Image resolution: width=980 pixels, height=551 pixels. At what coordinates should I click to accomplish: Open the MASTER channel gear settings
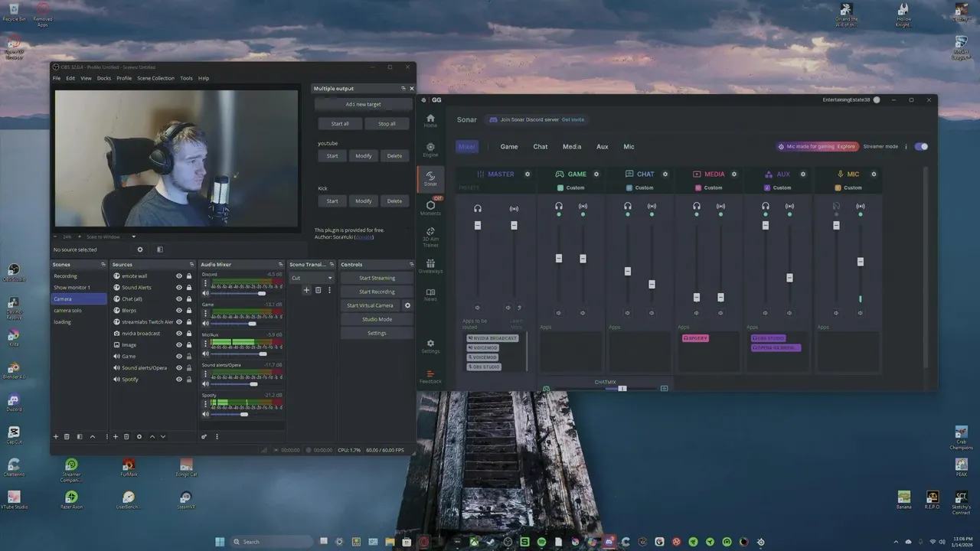click(x=528, y=174)
